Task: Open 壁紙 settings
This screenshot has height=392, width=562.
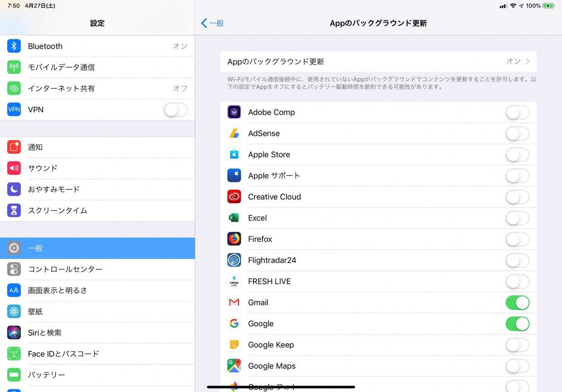Action: click(97, 311)
